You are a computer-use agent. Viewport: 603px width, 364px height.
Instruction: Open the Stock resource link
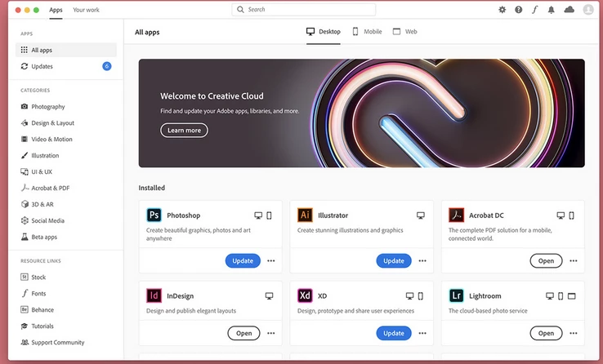[33, 277]
